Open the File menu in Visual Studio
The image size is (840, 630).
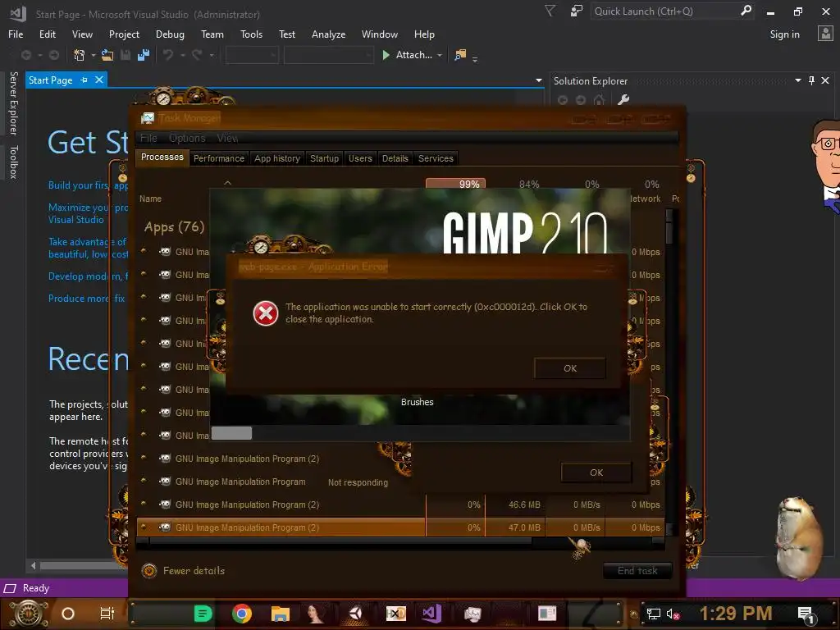[x=16, y=34]
